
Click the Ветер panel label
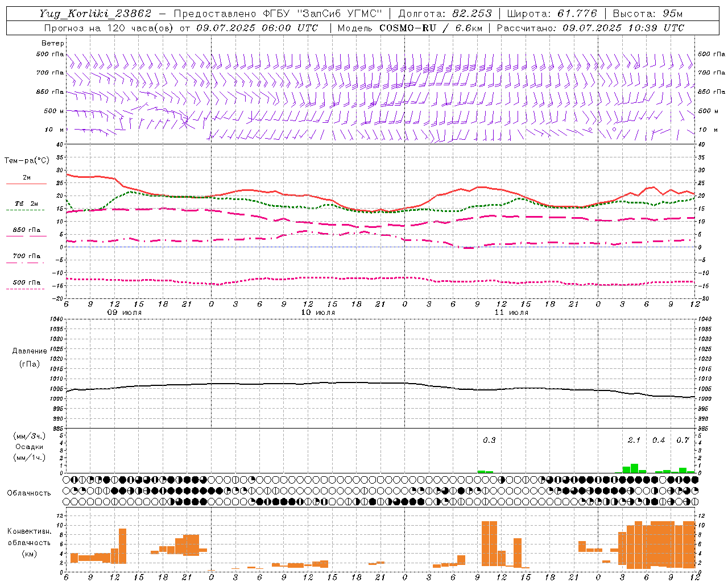(x=53, y=43)
